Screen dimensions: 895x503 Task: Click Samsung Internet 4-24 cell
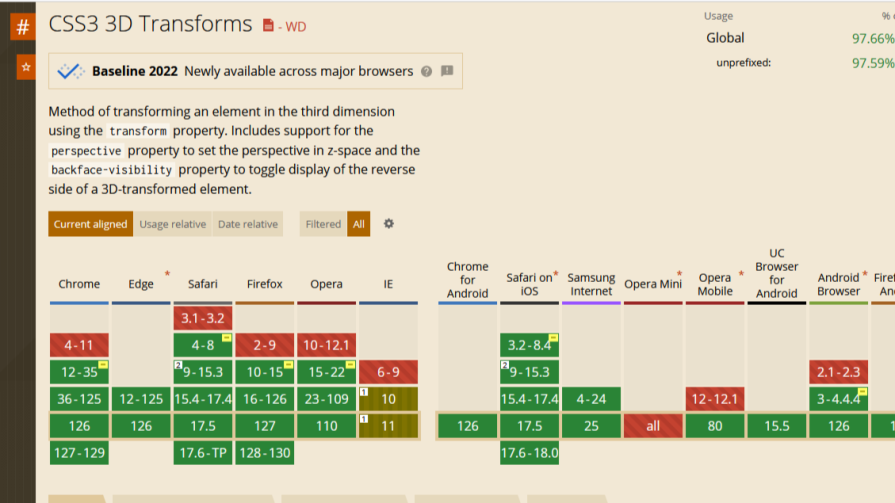591,399
